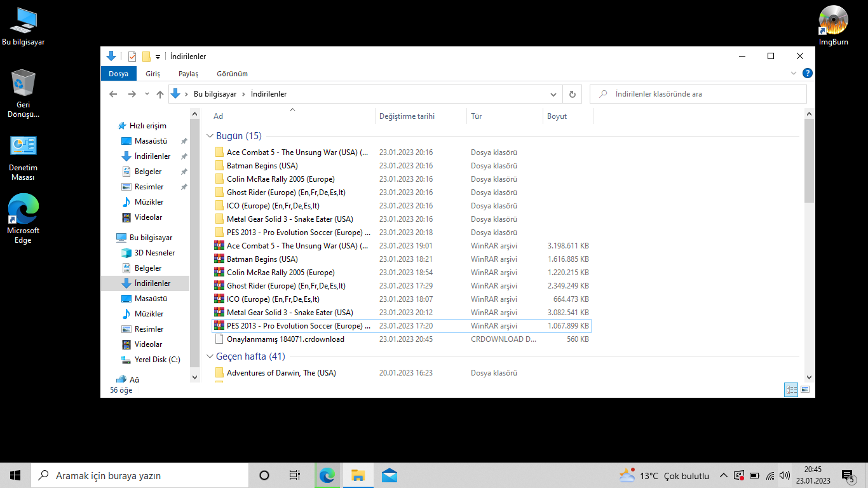Sort by Değiştirme tarihi column header
Screen dimensions: 868x488
421,116
